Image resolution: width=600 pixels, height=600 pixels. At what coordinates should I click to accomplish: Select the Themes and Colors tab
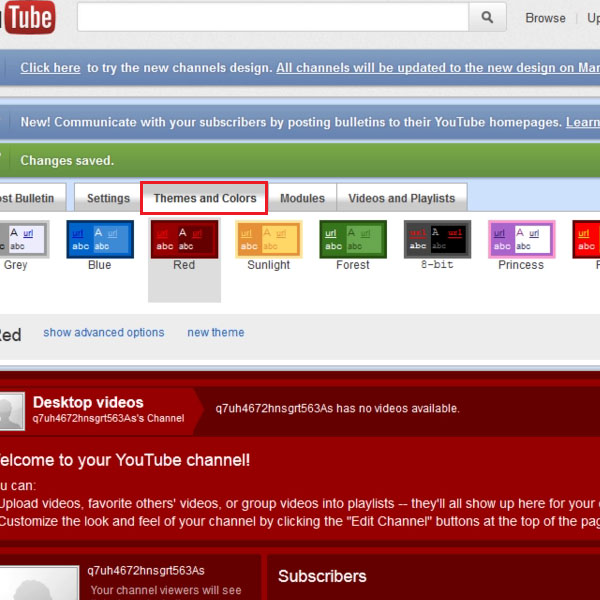[x=205, y=198]
